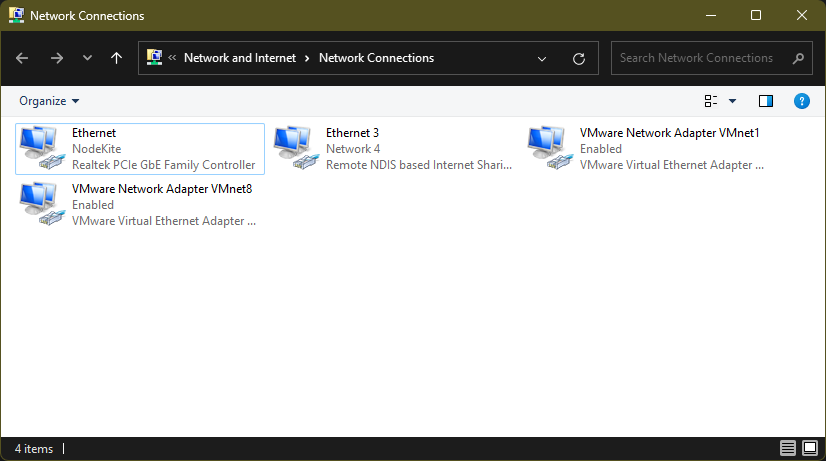The width and height of the screenshot is (826, 461).
Task: Refresh the Network Connections list
Action: tap(578, 58)
